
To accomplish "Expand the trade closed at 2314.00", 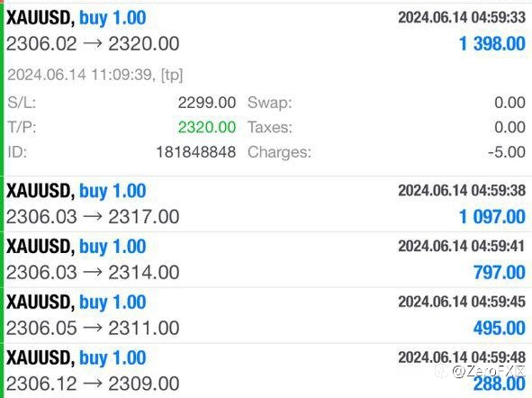I will click(267, 260).
